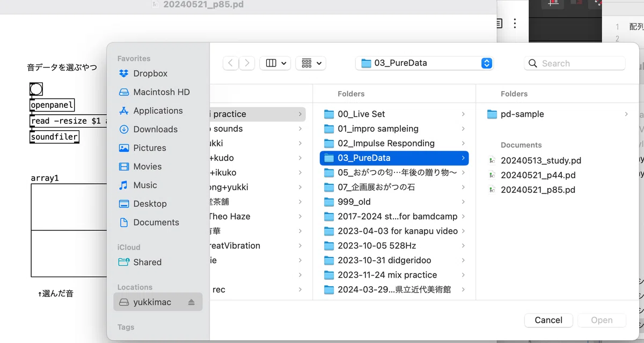Select 'sounds' row in first column
Viewport: 644px width, 343px height.
click(258, 129)
